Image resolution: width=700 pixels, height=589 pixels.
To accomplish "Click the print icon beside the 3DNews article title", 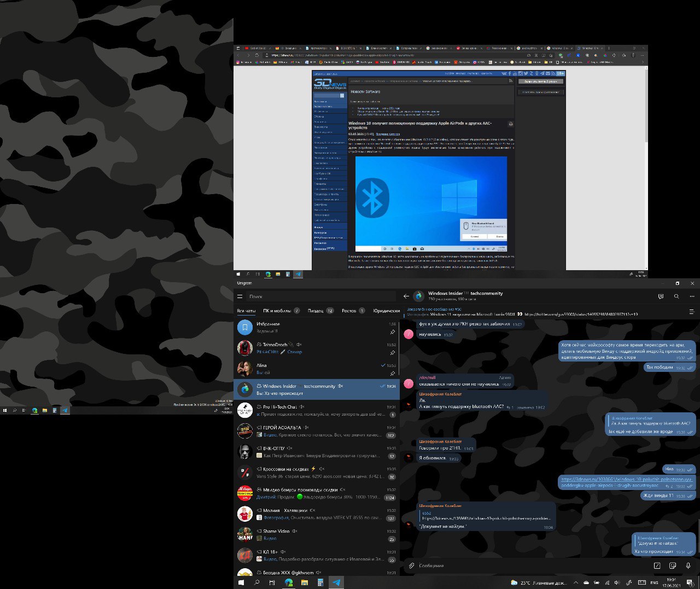I will (510, 124).
